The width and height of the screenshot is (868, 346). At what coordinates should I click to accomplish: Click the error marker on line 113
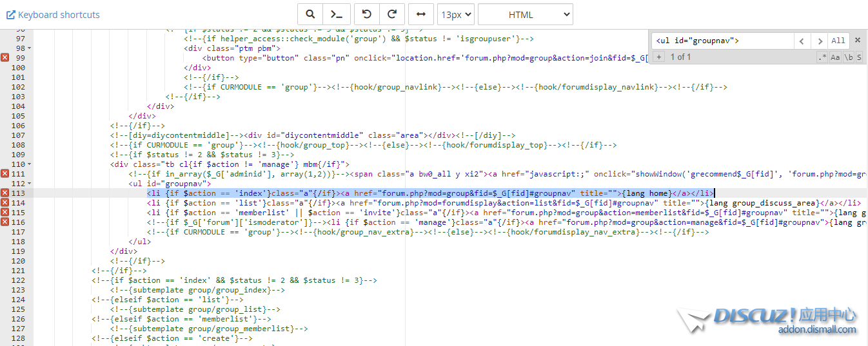(x=5, y=193)
